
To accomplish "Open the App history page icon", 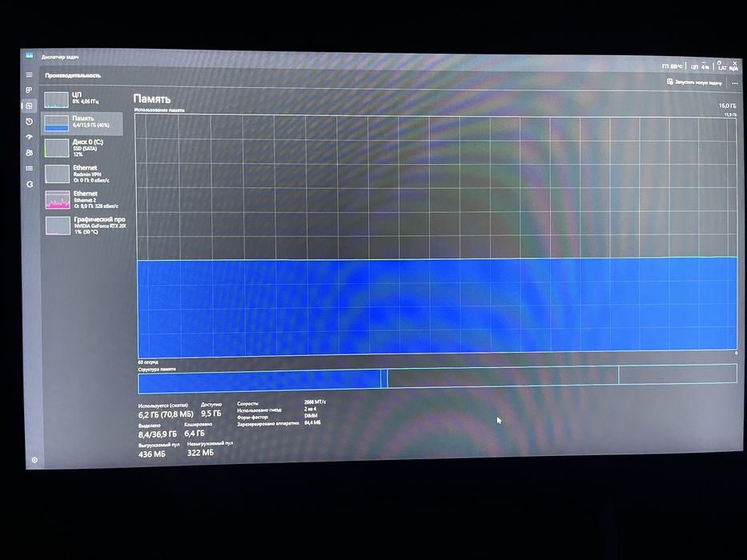I will pos(29,122).
